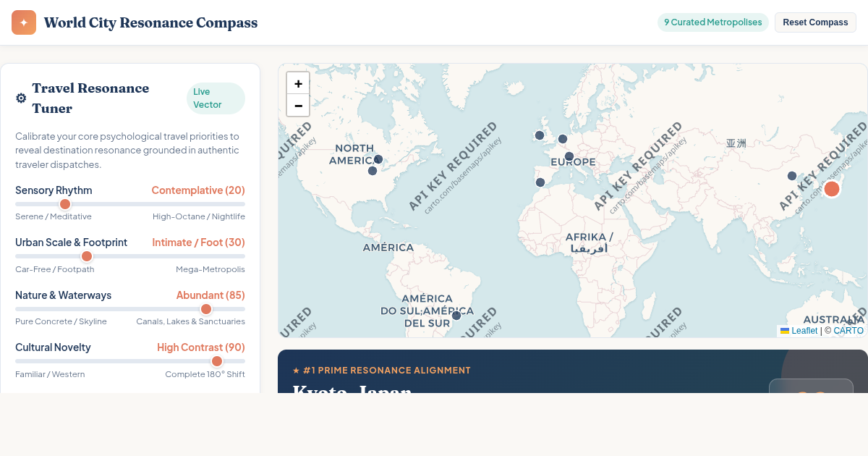Adjust the Sensory Rhythm slider handle
Screen dimensions: 868x456
pyautogui.click(x=65, y=204)
